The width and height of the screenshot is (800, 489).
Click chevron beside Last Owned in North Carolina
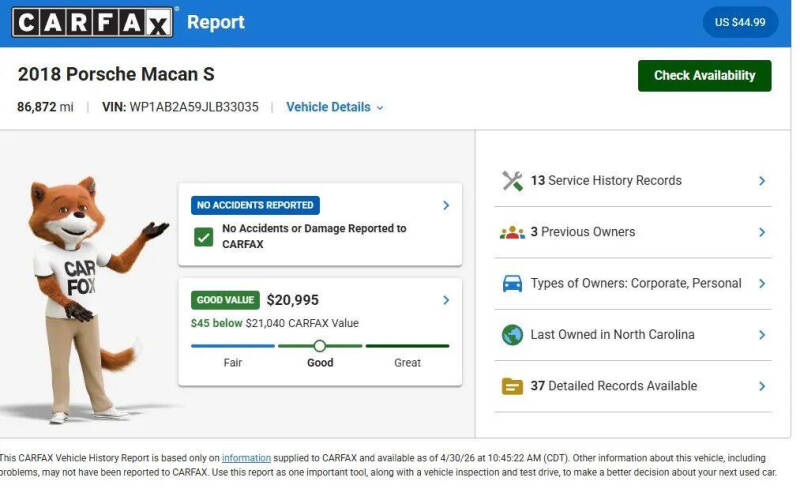(762, 335)
